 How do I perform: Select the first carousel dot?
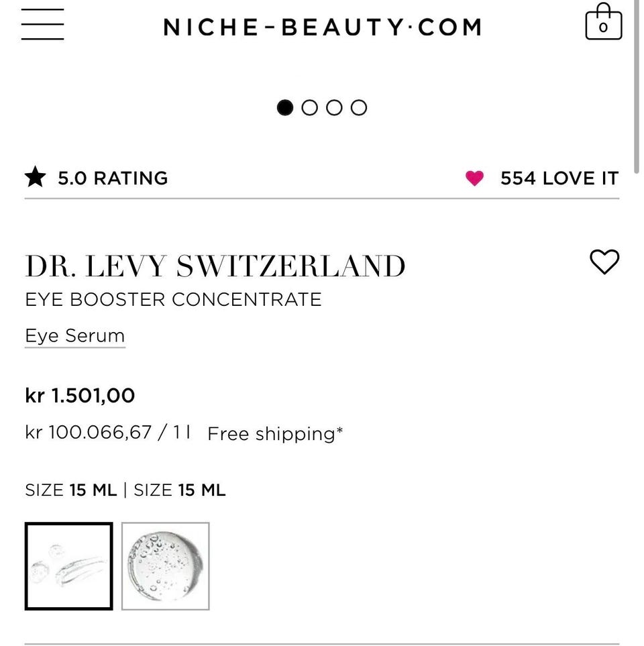pos(285,107)
